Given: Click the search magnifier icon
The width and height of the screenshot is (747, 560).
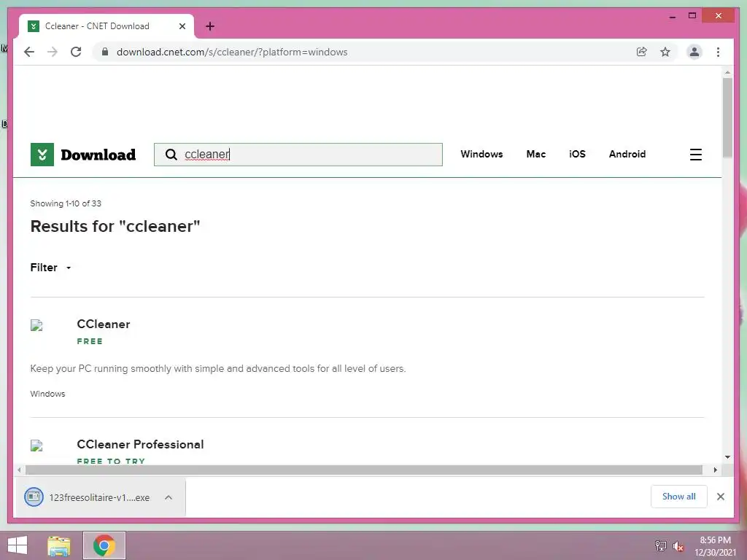Looking at the screenshot, I should click(171, 155).
